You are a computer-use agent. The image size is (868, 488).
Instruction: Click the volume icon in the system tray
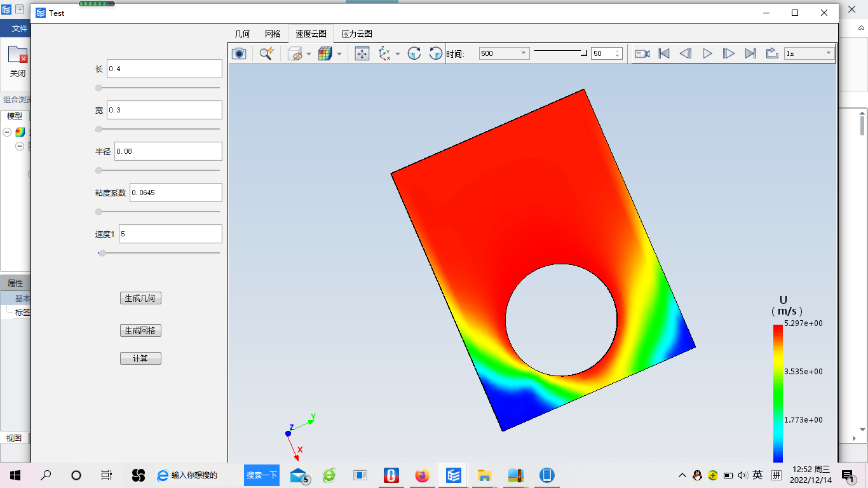[x=743, y=475]
